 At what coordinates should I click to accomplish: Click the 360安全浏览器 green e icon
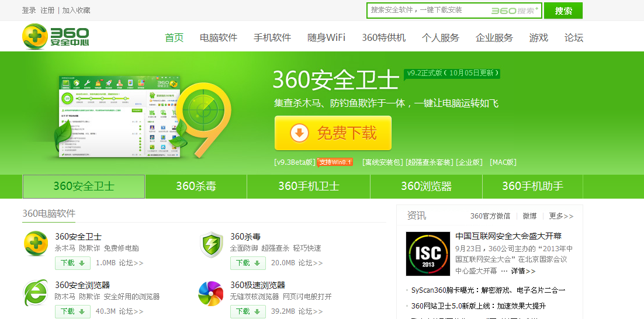click(x=36, y=293)
